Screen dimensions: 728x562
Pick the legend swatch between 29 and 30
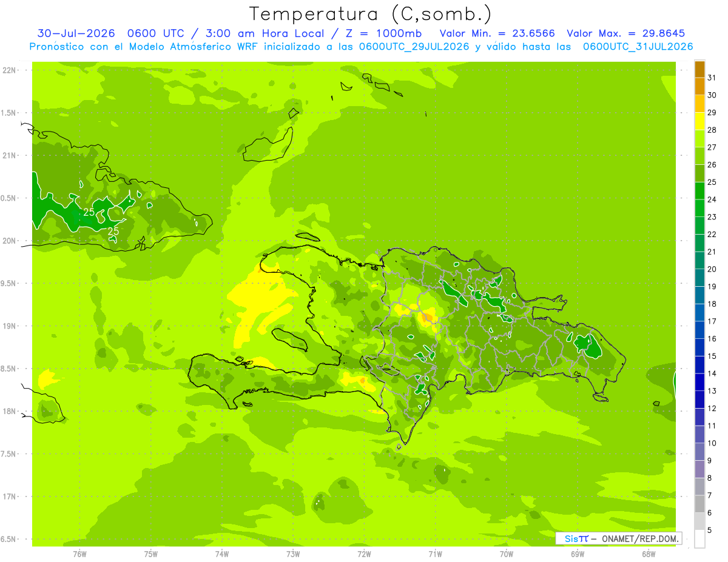tap(699, 104)
